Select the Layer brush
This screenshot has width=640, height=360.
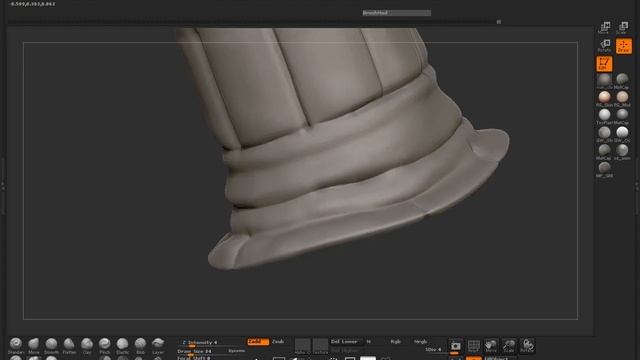click(158, 346)
